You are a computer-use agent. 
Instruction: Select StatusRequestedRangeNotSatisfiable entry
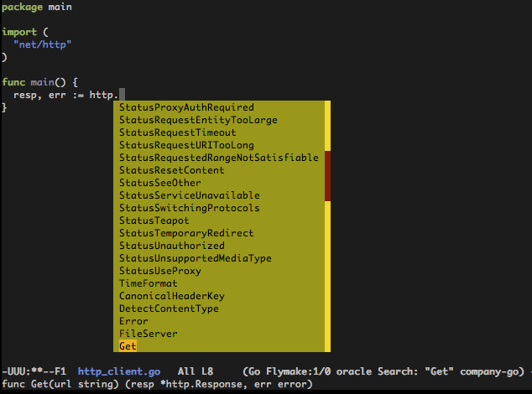click(219, 158)
